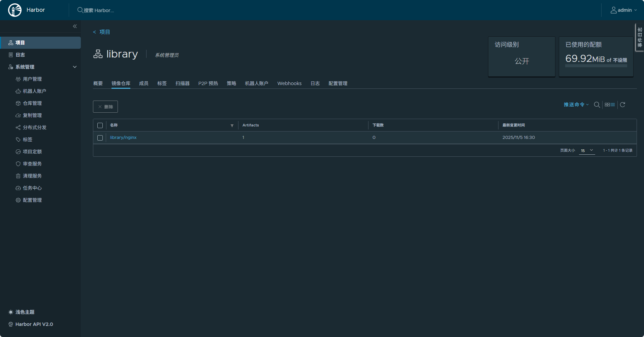Click the 删除 button
Image resolution: width=644 pixels, height=337 pixels.
tap(105, 107)
